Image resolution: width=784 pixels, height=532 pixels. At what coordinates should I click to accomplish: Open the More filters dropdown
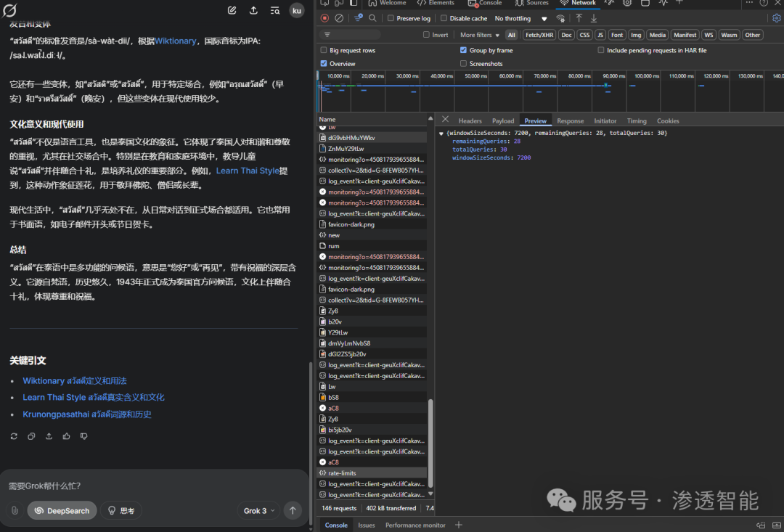click(x=480, y=35)
